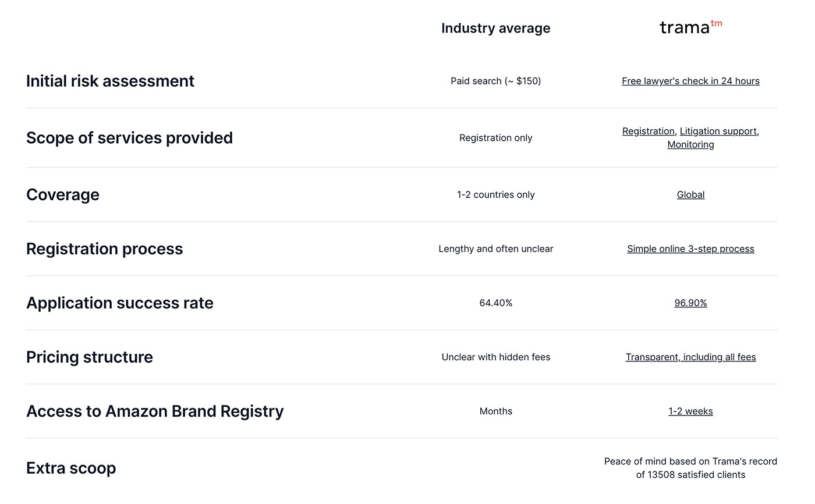815x504 pixels.
Task: Click the 'Coverage' row heading
Action: pos(63,194)
